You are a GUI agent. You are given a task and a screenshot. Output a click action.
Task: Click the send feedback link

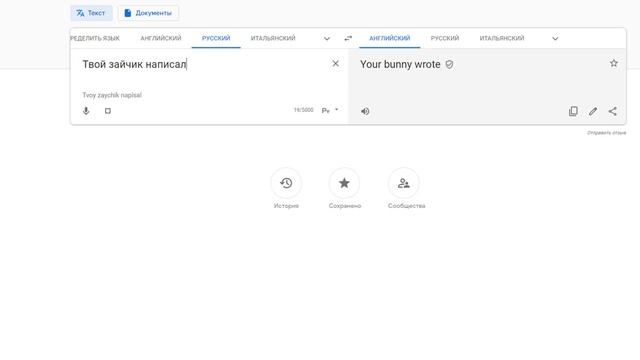(607, 133)
